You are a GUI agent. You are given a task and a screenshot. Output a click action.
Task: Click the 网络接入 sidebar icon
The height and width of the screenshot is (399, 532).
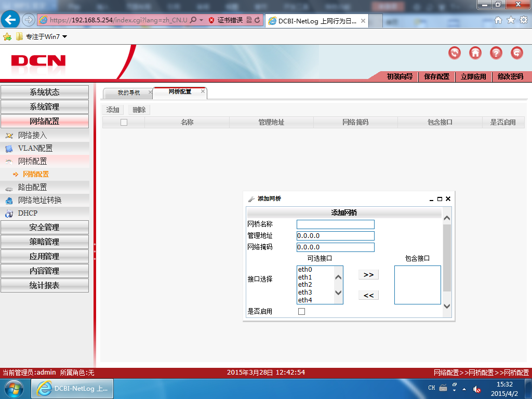pos(9,136)
